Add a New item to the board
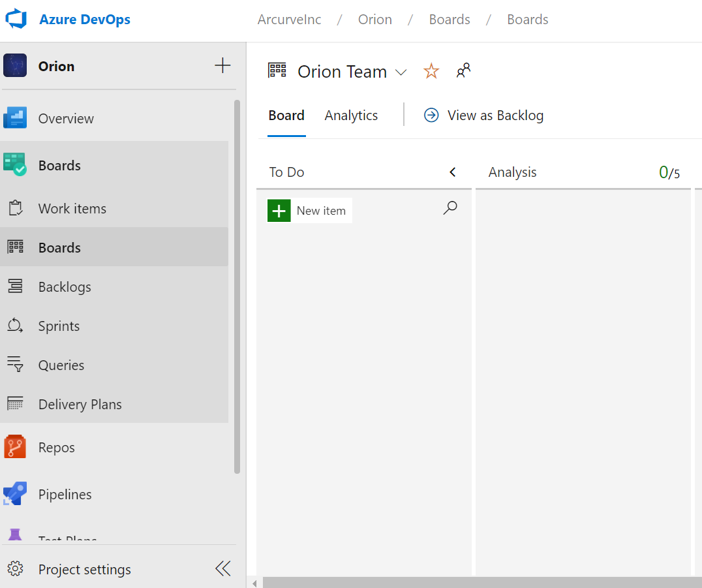The width and height of the screenshot is (702, 588). [x=310, y=211]
